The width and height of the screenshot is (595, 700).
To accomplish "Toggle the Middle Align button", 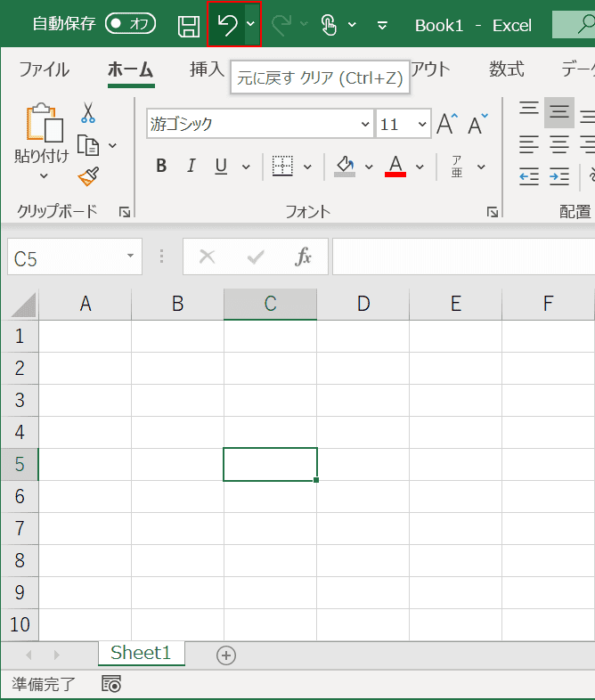I will click(x=559, y=112).
